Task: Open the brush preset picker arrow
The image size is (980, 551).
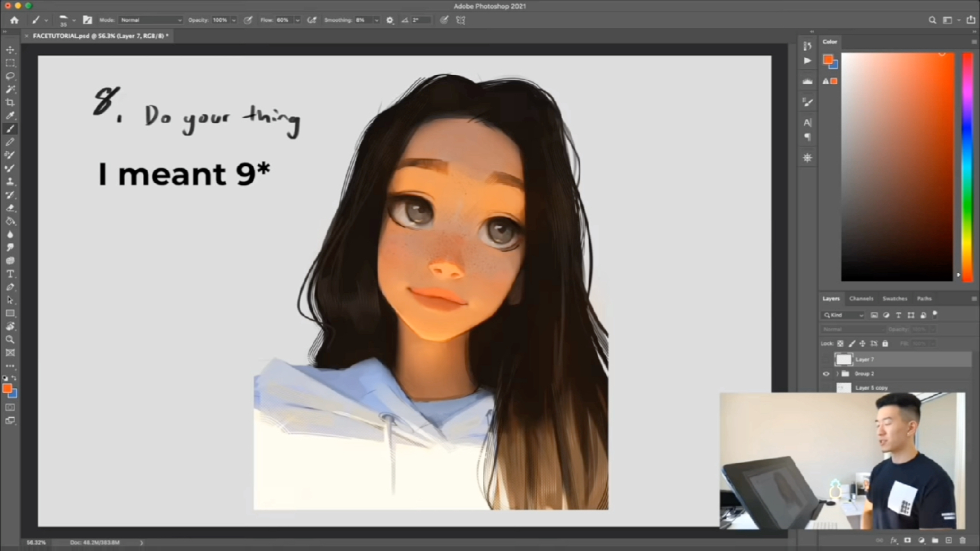Action: 73,20
